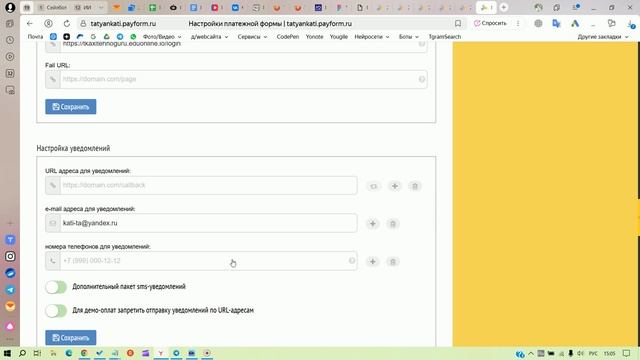
Task: Click the taskbar clock 15:05
Action: (x=610, y=353)
